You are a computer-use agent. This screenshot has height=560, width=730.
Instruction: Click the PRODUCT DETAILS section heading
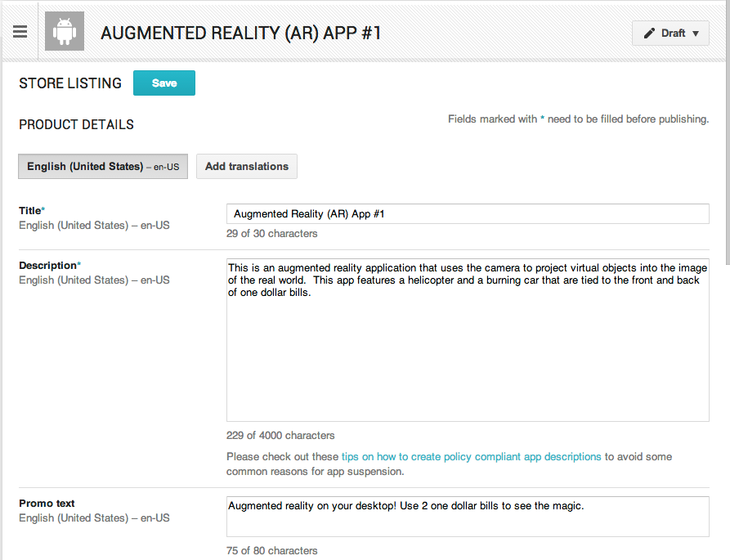pyautogui.click(x=76, y=125)
